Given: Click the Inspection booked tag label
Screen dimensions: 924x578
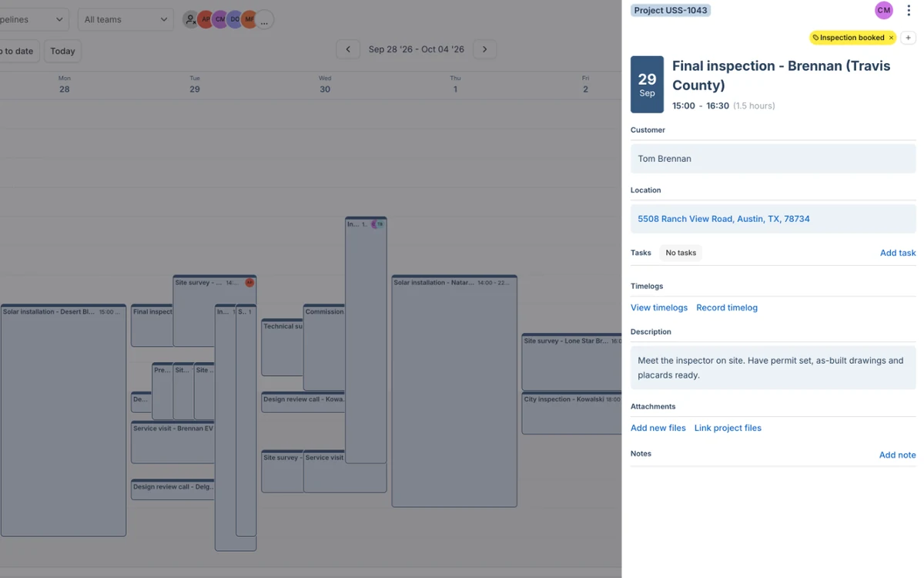Looking at the screenshot, I should [x=852, y=38].
